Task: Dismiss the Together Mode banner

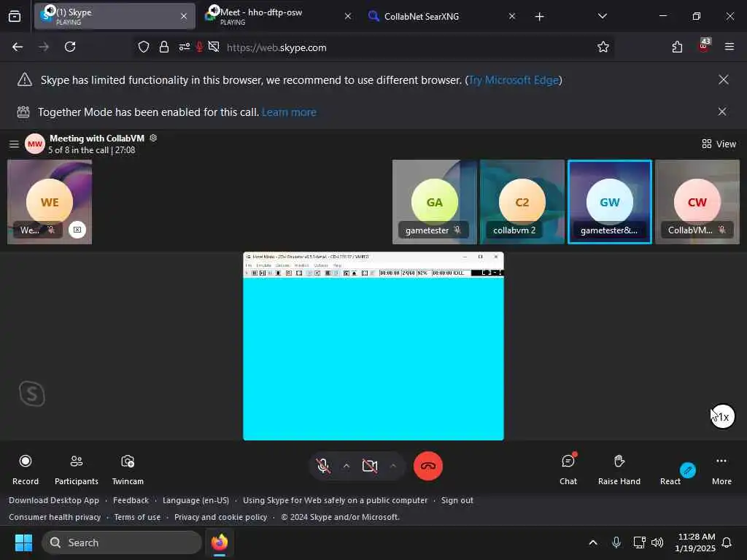Action: tap(722, 112)
